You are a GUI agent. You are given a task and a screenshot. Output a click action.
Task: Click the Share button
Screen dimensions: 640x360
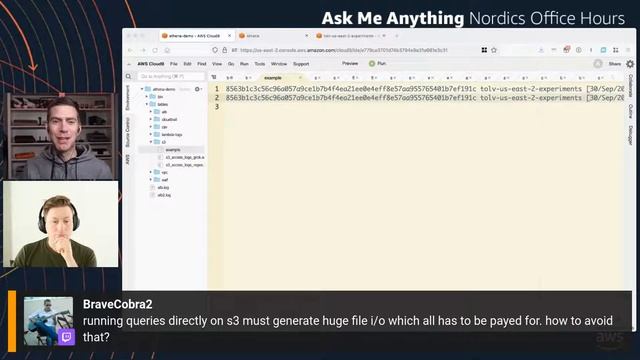(x=615, y=64)
